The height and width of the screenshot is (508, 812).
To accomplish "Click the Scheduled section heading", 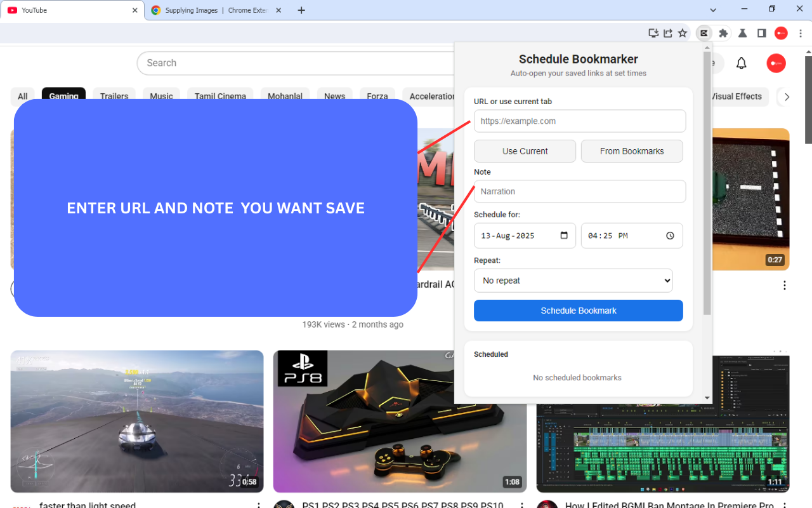I will pyautogui.click(x=491, y=354).
